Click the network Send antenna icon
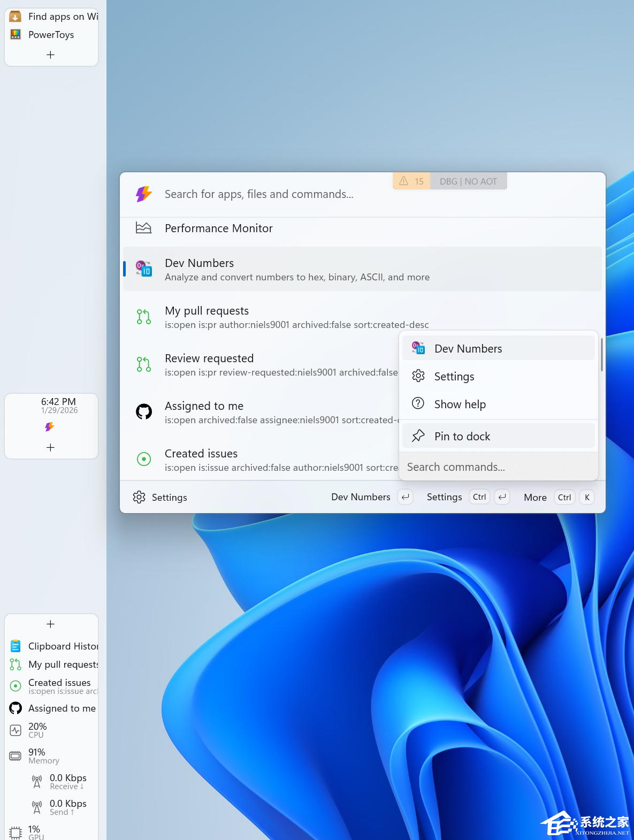 tap(37, 807)
